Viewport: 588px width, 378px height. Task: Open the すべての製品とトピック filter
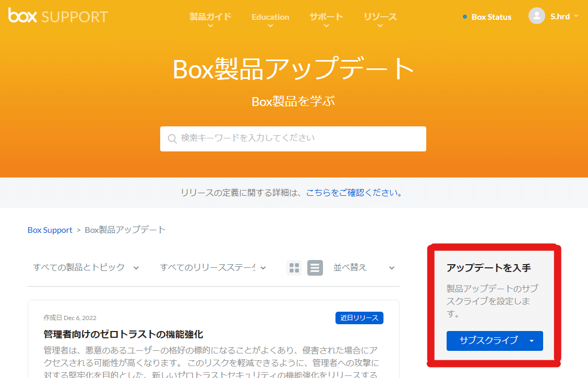[x=83, y=267]
